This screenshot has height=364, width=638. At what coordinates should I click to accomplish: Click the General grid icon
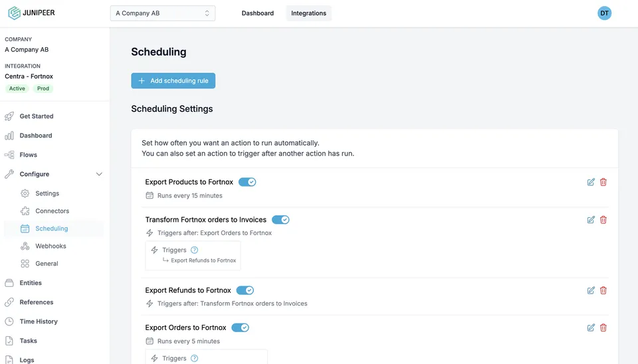tap(25, 264)
